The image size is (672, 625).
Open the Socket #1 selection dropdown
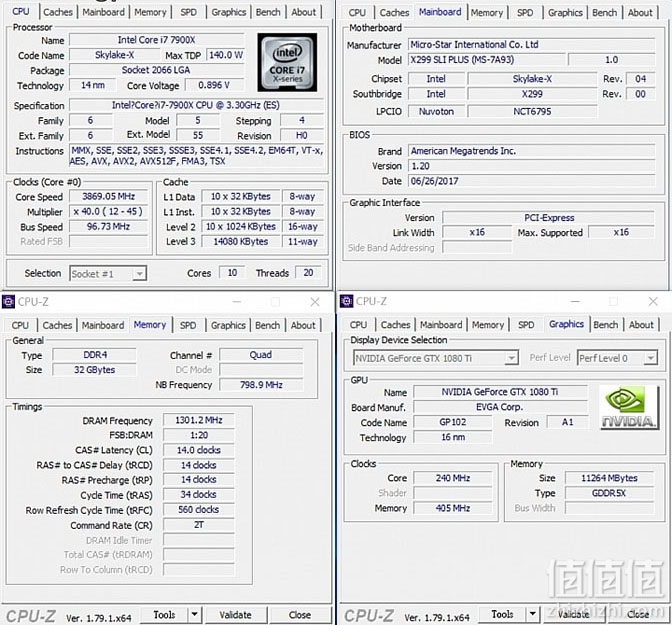pyautogui.click(x=139, y=273)
